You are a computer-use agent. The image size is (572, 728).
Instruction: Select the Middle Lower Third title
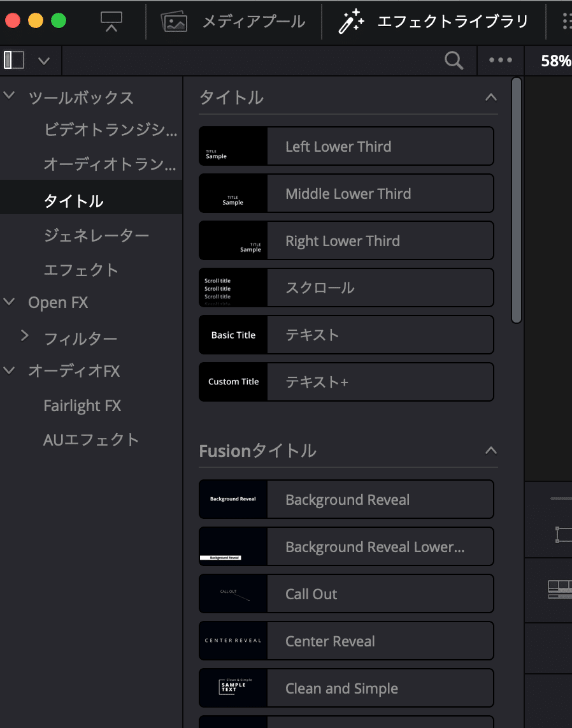pyautogui.click(x=346, y=194)
